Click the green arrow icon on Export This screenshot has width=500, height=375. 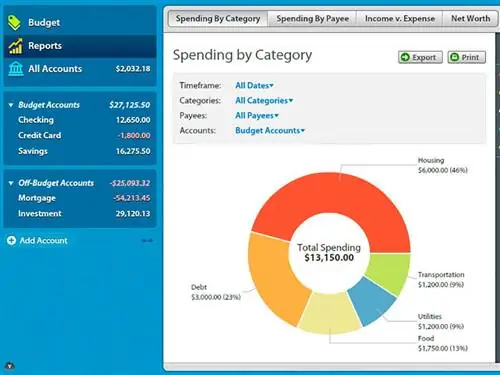tap(405, 57)
